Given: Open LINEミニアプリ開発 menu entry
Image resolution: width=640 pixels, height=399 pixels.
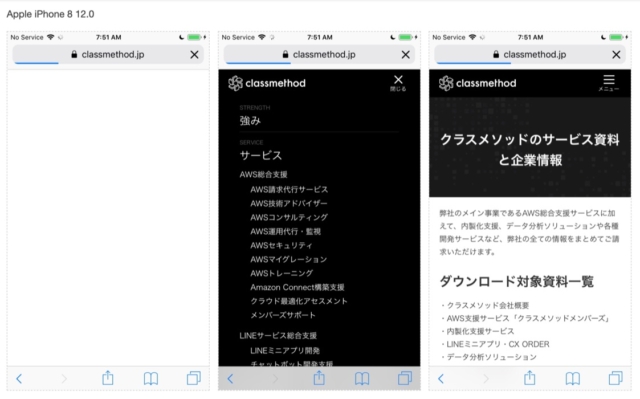Looking at the screenshot, I should click(285, 350).
